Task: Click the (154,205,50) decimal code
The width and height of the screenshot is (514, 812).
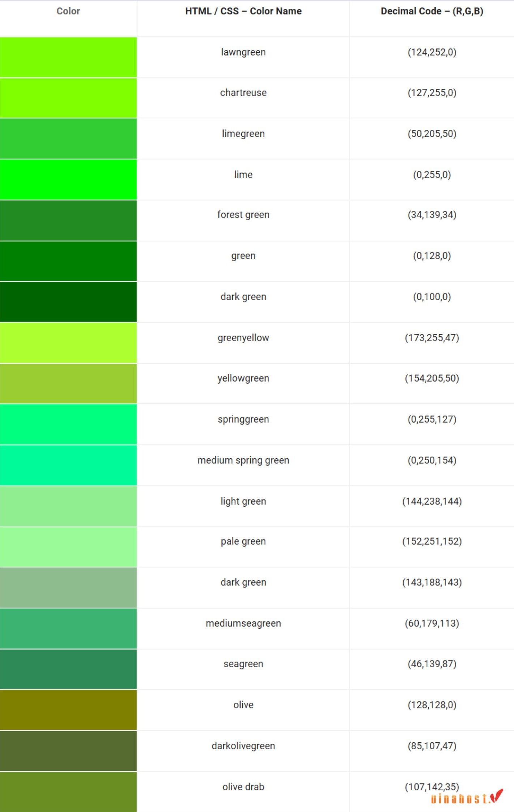Action: click(432, 379)
